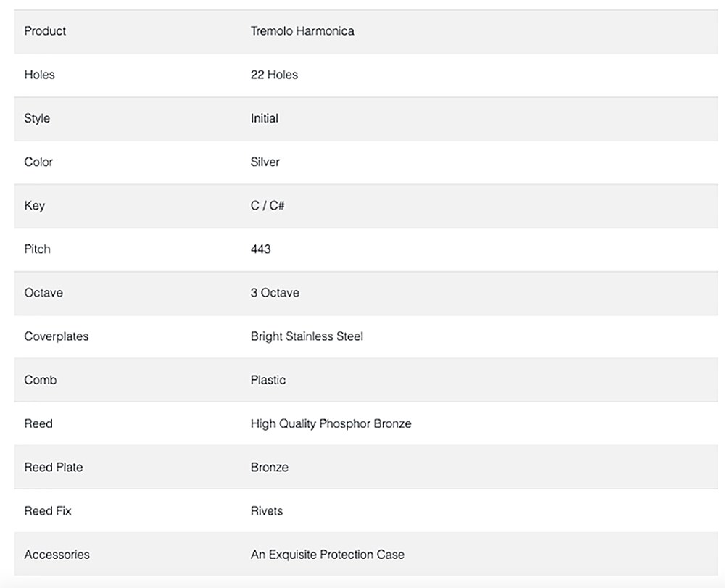Select the "Bronze" reed plate value
The width and height of the screenshot is (725, 588).
pyautogui.click(x=270, y=468)
